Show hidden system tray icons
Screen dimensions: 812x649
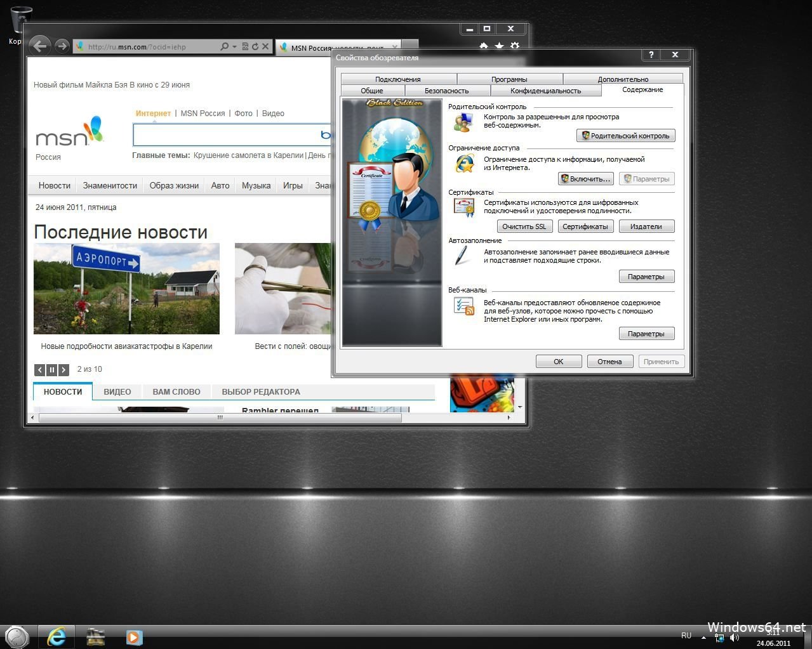coord(703,638)
